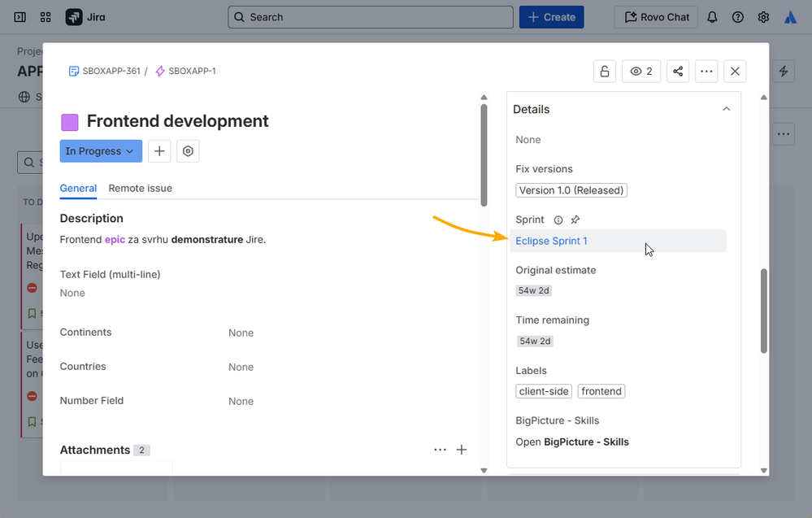
Task: Click Version 1.0 (Released) fix version
Action: (571, 190)
